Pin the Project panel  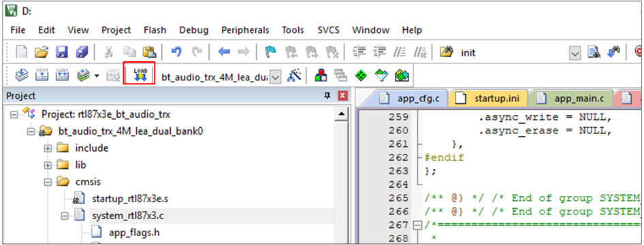click(x=327, y=96)
